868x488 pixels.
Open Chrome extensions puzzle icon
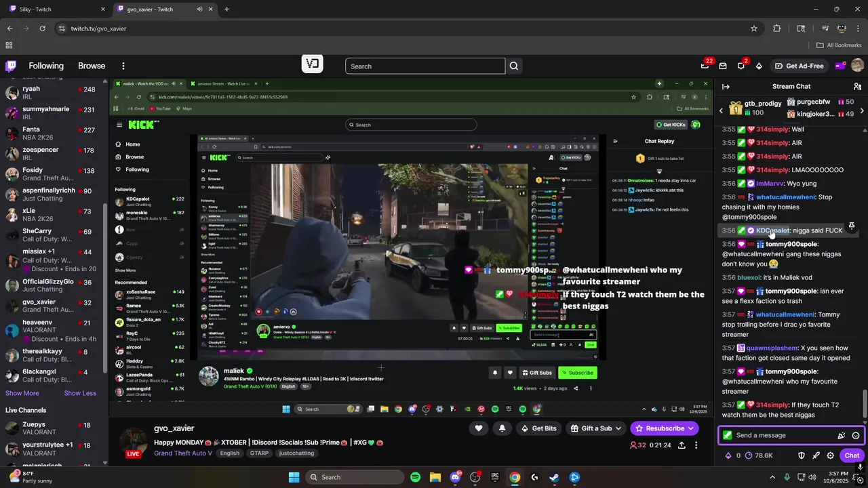777,28
